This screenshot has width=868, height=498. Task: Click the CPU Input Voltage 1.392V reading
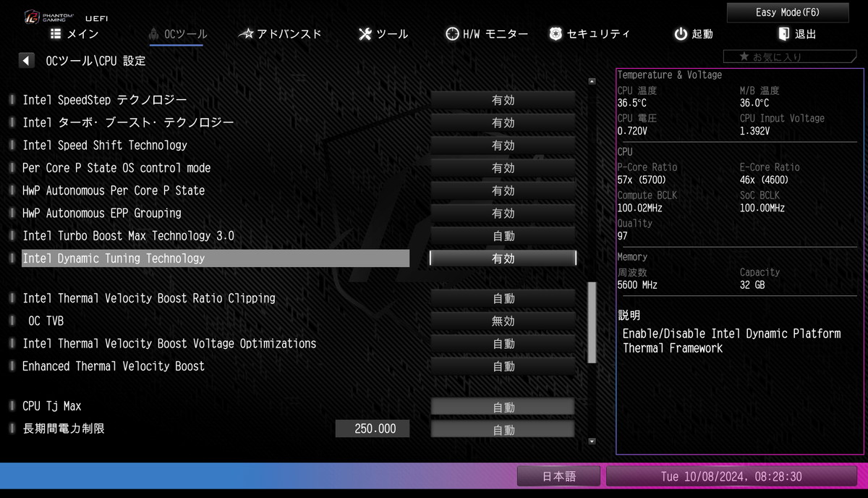coord(754,132)
